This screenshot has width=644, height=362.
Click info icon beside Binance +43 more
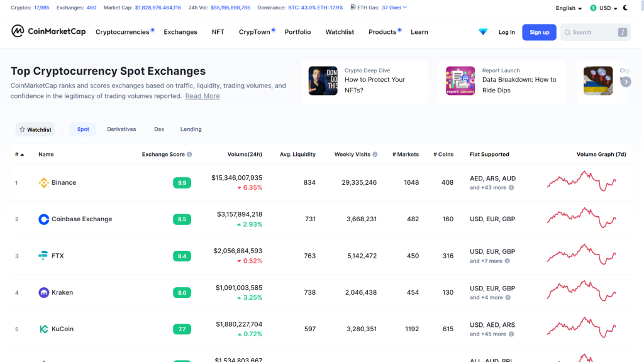point(511,187)
